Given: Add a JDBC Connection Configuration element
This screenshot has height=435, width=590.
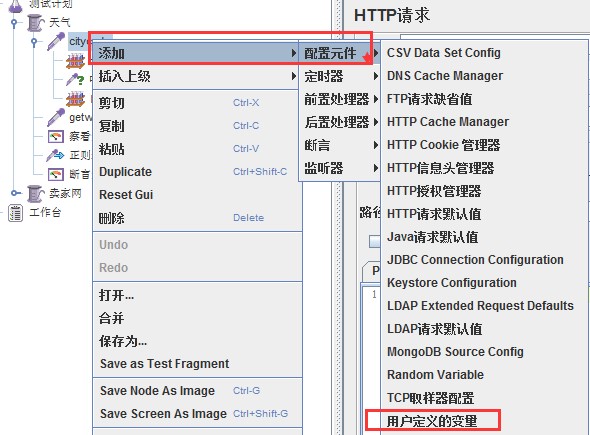Looking at the screenshot, I should [x=484, y=260].
